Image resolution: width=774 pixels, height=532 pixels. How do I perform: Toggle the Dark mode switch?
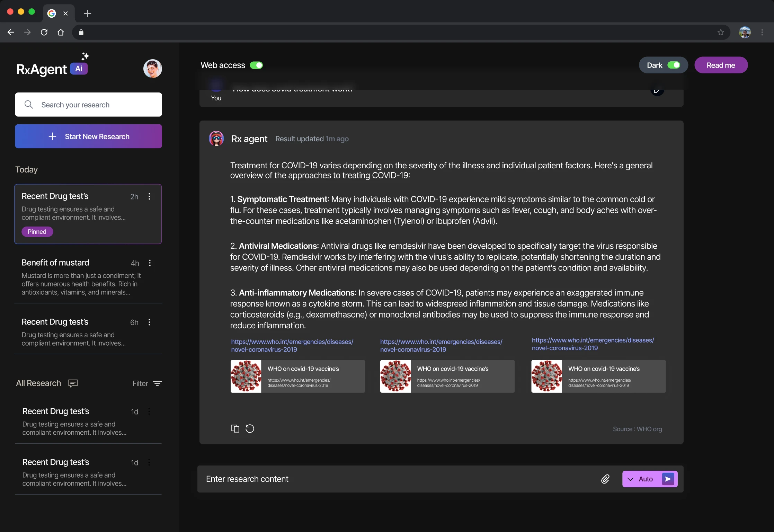[674, 65]
